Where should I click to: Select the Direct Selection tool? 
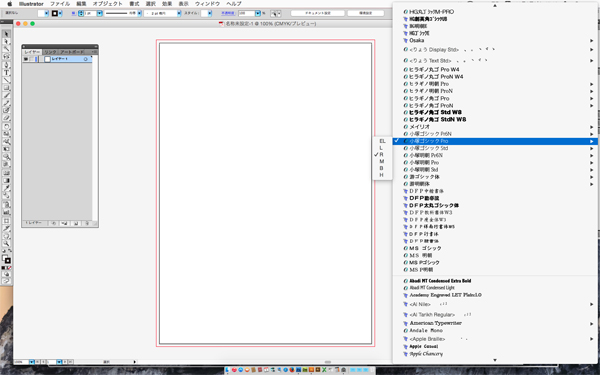click(x=7, y=42)
